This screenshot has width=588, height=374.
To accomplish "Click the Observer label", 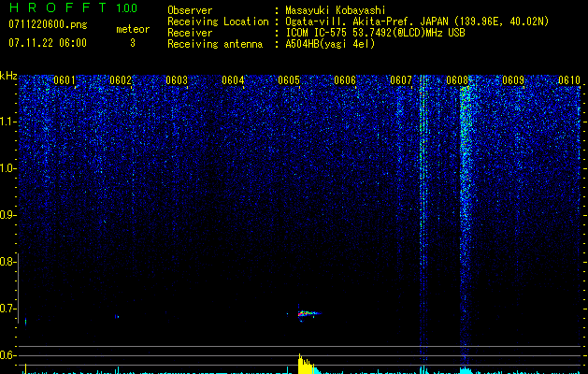I will click(x=190, y=11).
